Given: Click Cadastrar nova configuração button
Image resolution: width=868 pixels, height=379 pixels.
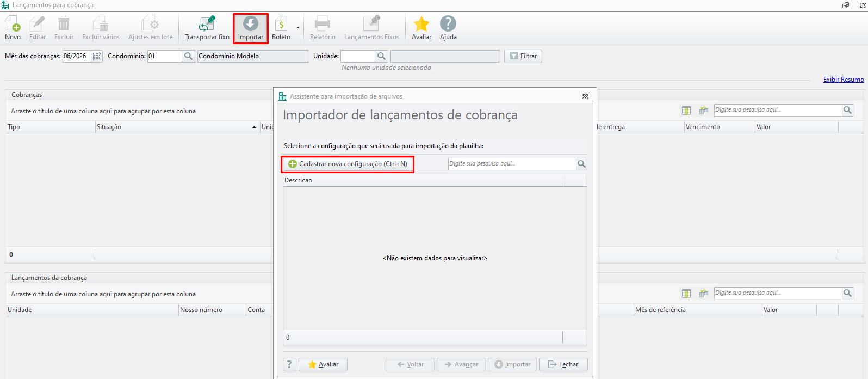Looking at the screenshot, I should point(348,164).
